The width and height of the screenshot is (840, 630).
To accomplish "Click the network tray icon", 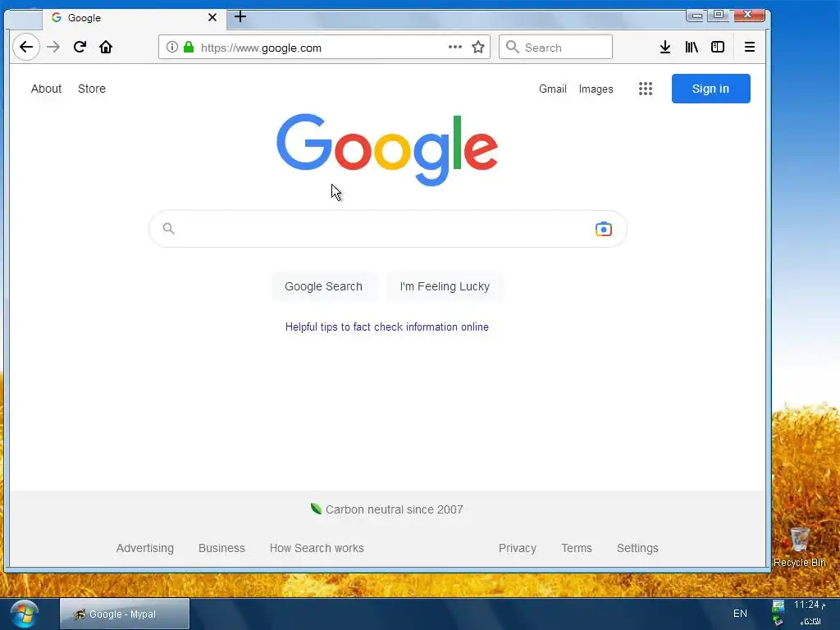I will (778, 606).
